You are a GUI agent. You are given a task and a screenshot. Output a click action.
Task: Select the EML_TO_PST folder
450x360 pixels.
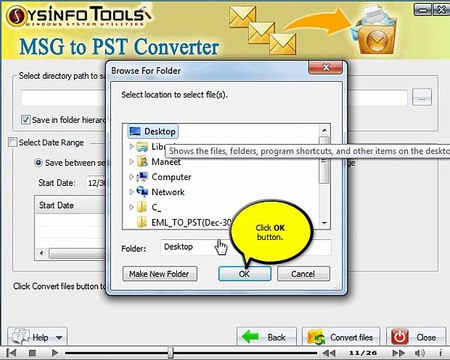coord(191,222)
